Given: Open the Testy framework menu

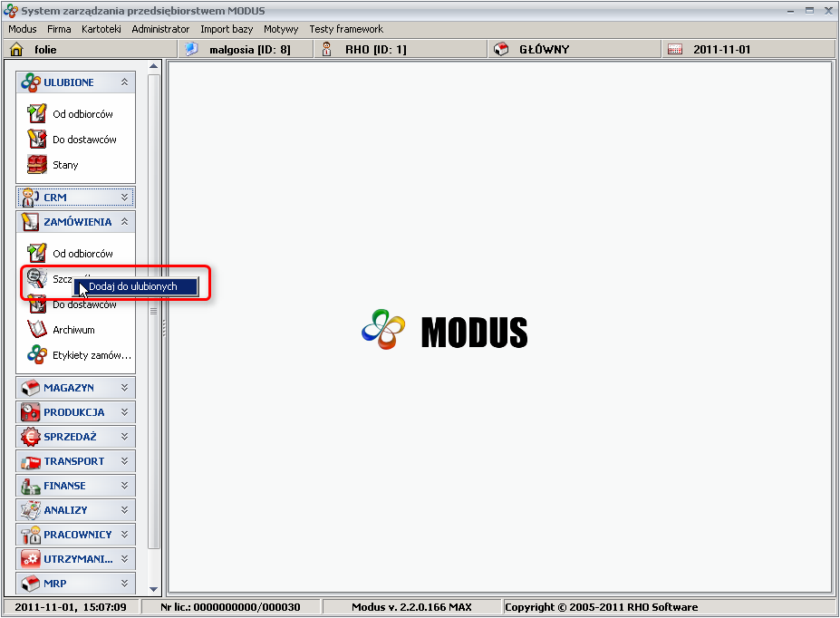Looking at the screenshot, I should click(x=346, y=29).
